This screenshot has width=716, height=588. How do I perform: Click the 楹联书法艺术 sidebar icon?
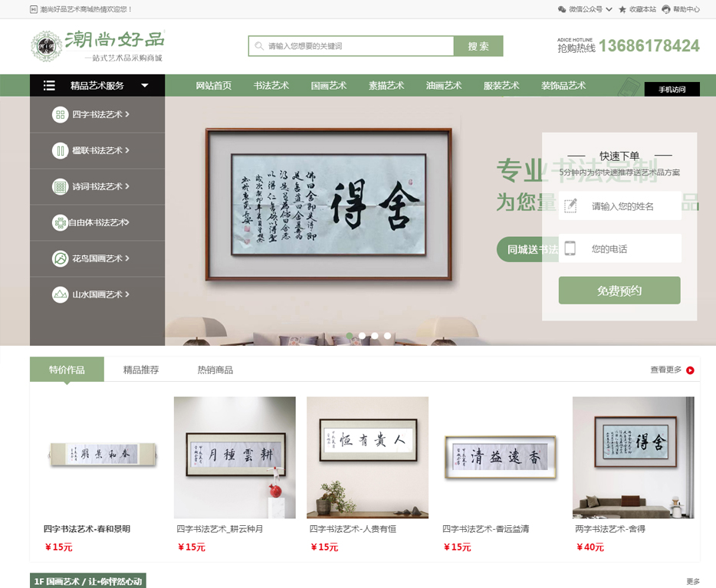(x=60, y=151)
